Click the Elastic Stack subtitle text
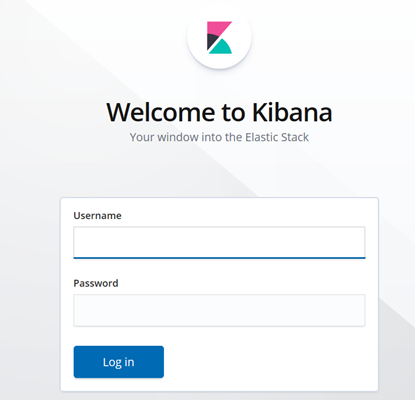Viewport: 415px width, 400px height. click(219, 137)
